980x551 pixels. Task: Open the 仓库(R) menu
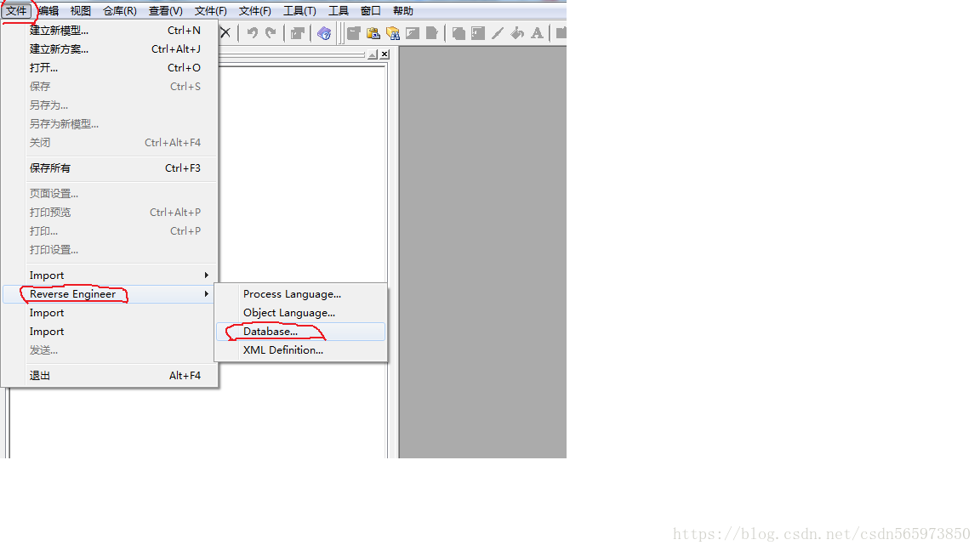(x=119, y=10)
